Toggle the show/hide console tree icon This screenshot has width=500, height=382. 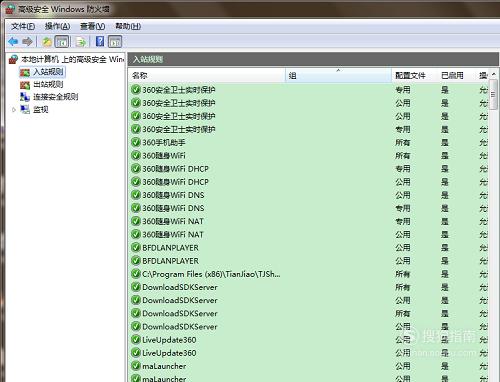[x=62, y=42]
